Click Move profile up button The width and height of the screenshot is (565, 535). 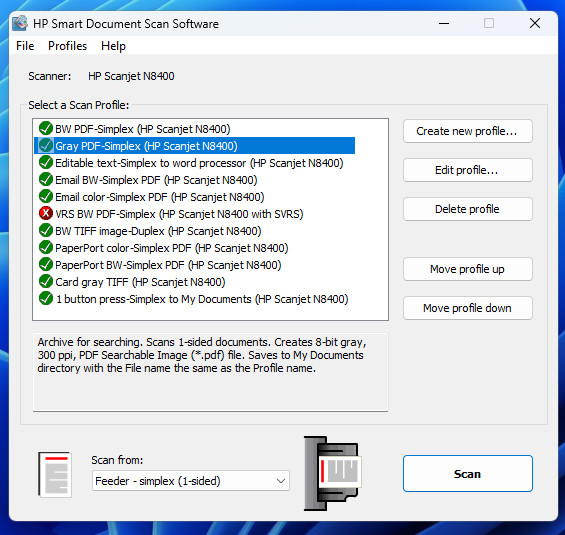coord(468,269)
